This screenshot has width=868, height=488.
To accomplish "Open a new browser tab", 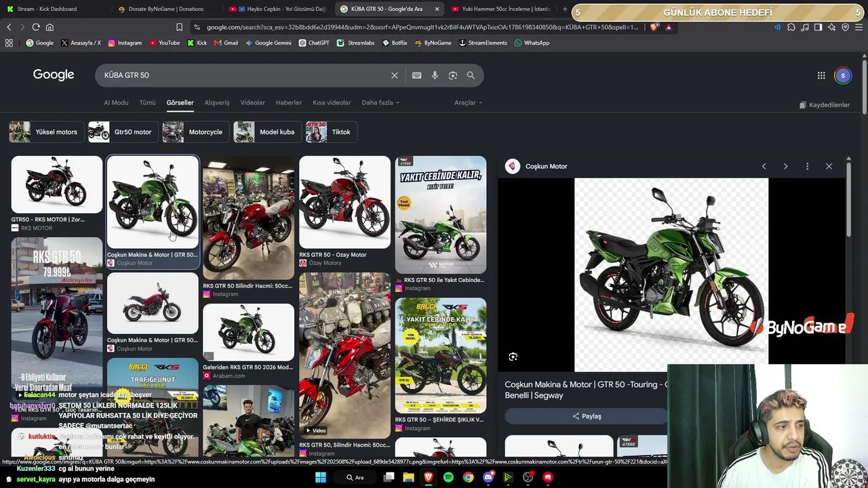I will (565, 9).
